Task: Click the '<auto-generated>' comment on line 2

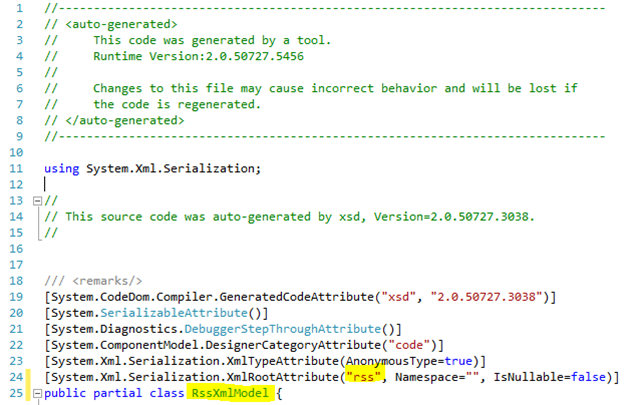Action: pyautogui.click(x=121, y=24)
